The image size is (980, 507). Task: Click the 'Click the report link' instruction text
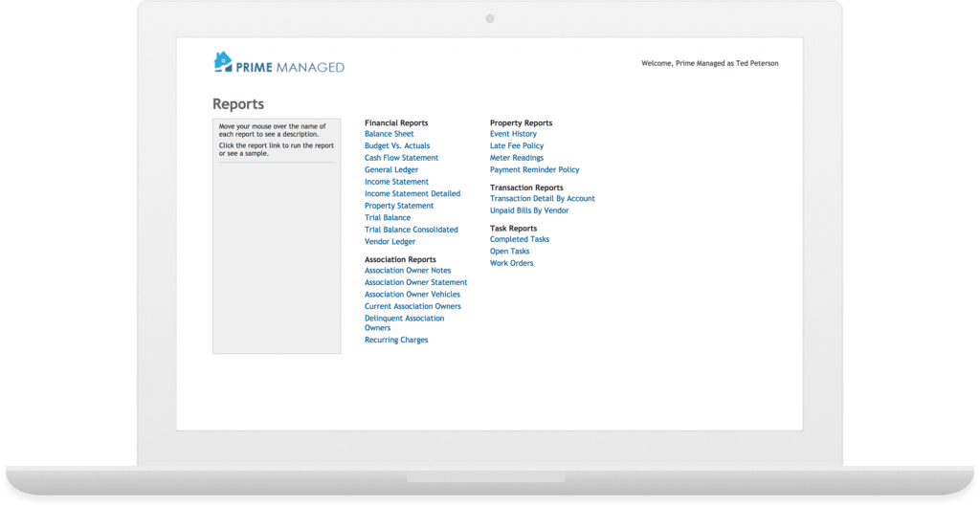point(277,149)
